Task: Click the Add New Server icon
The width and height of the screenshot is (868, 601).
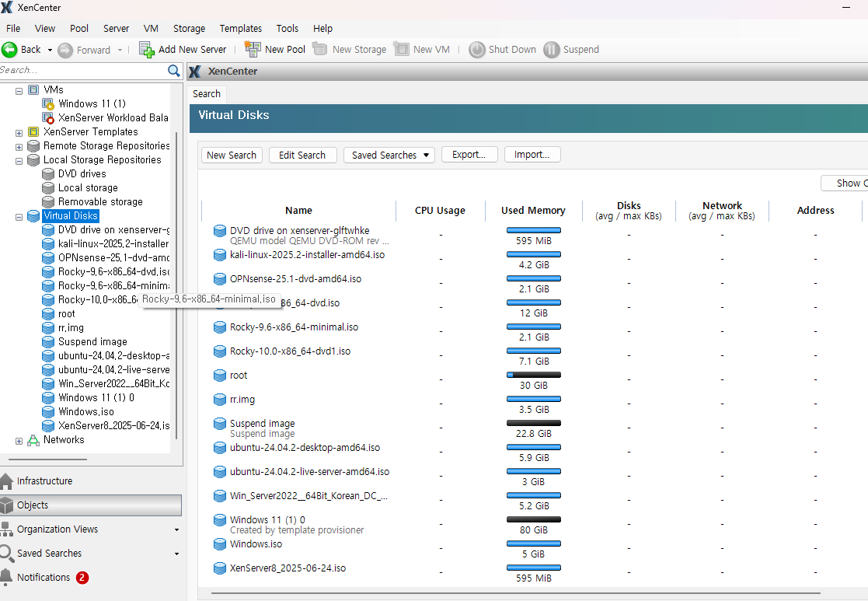Action: (x=147, y=50)
